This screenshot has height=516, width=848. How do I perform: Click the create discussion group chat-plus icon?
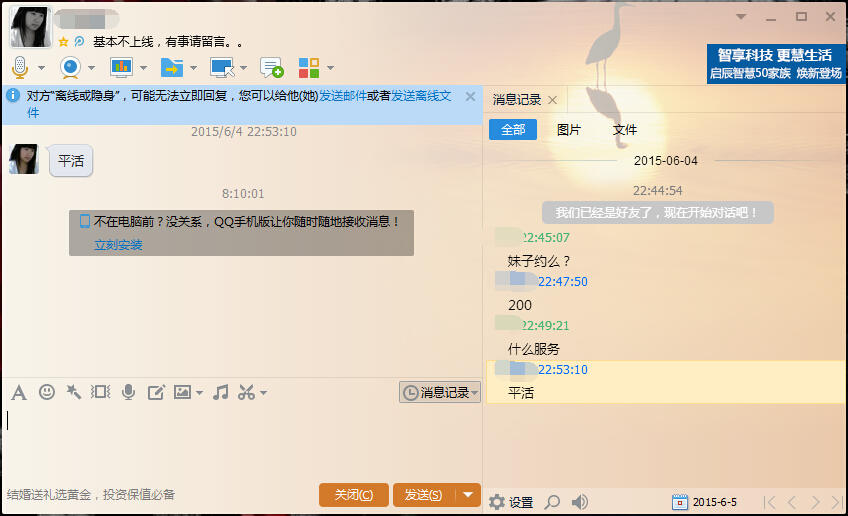[271, 68]
